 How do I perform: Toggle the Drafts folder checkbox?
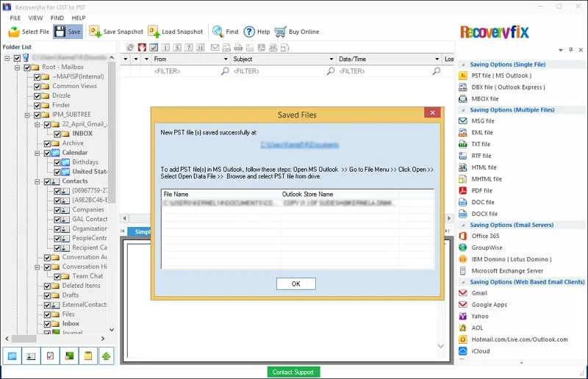(47, 295)
